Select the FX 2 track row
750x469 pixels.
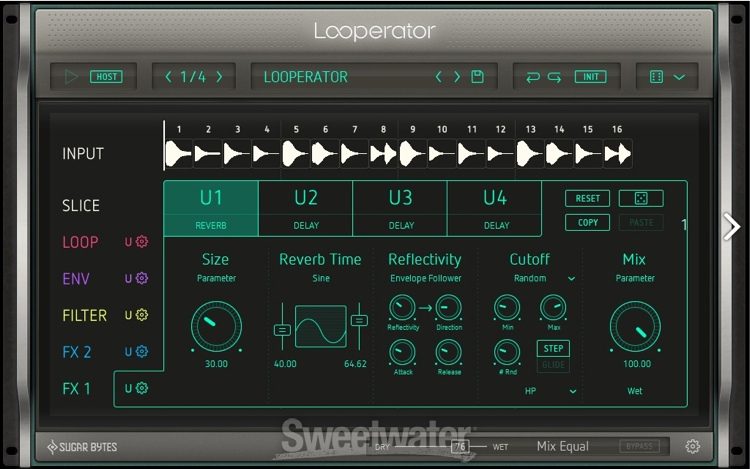tap(77, 352)
